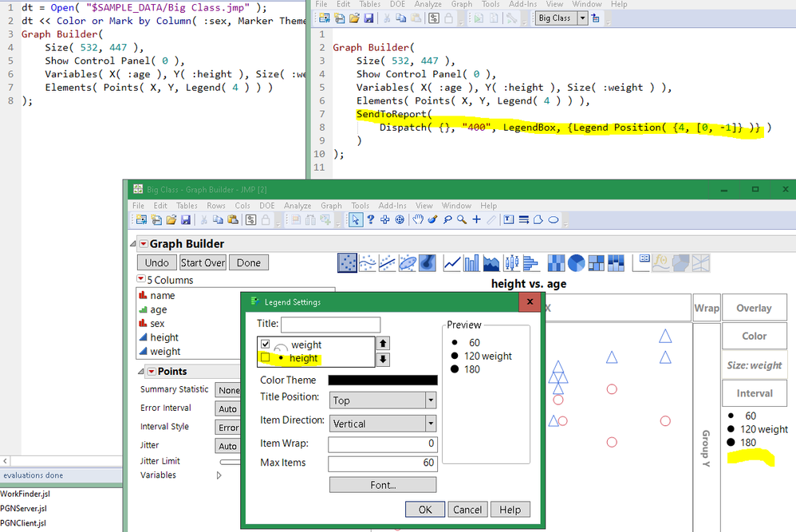The height and width of the screenshot is (532, 796).
Task: Activate the Grabber hand tool
Action: [417, 220]
